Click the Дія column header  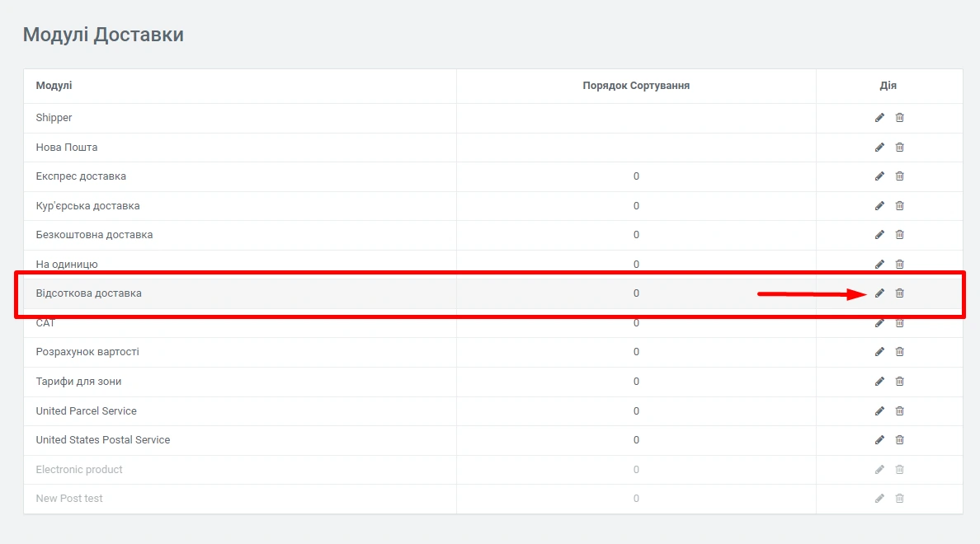[888, 86]
